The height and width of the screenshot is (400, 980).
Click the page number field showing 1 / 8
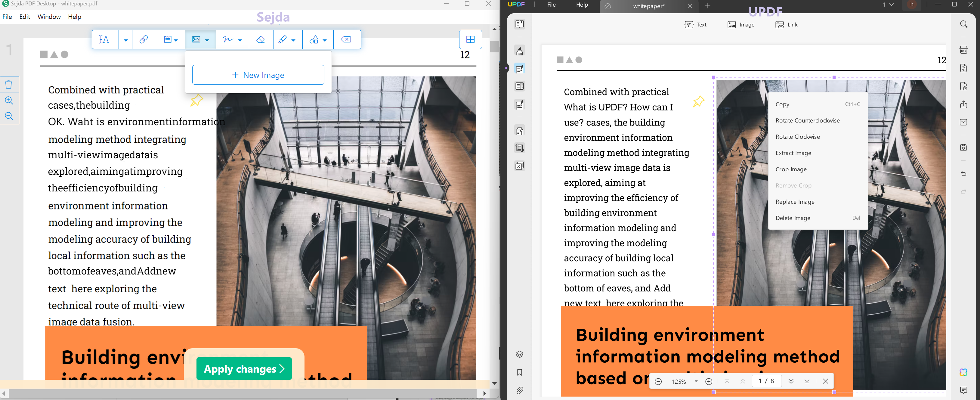coord(767,381)
